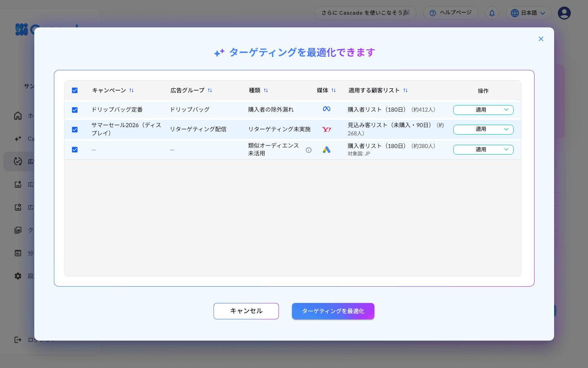588x368 pixels.
Task: Click the 購入者の除外漏れ type cell
Action: (271, 110)
